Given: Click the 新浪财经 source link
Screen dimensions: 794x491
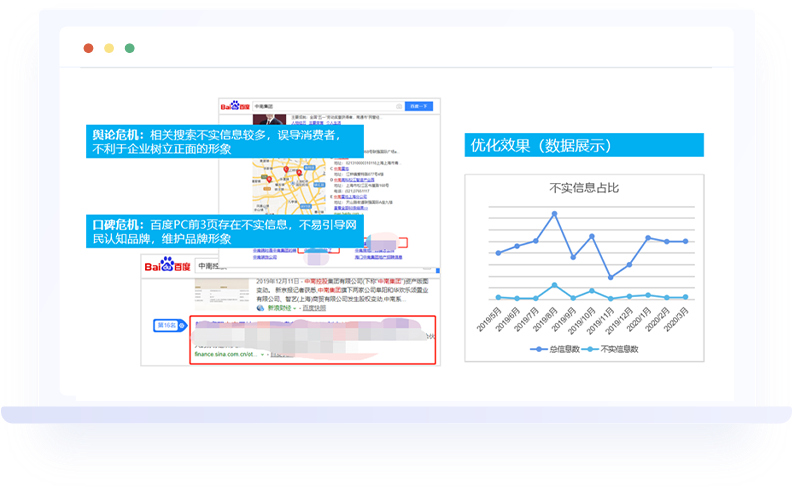Looking at the screenshot, I should [x=280, y=308].
